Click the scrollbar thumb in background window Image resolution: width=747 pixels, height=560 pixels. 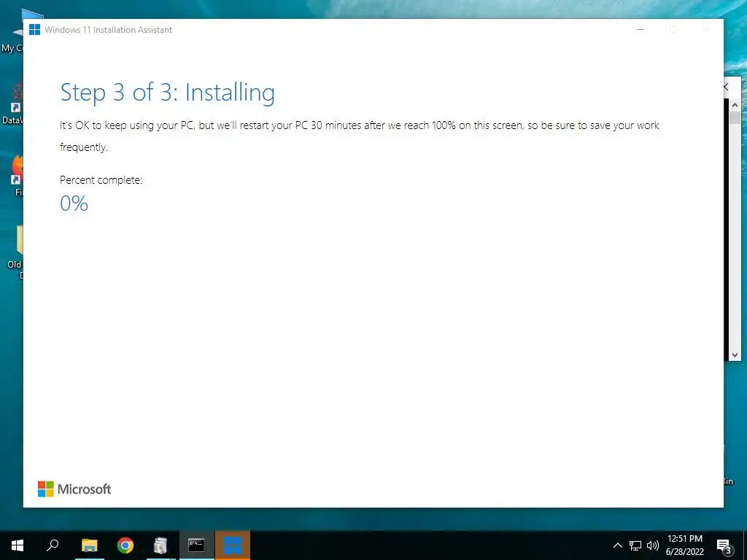point(735,117)
